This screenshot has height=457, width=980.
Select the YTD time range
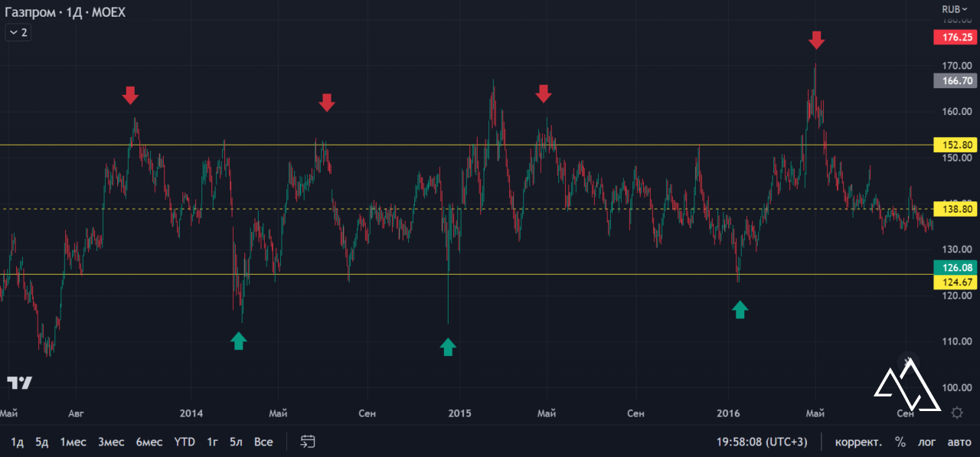185,442
